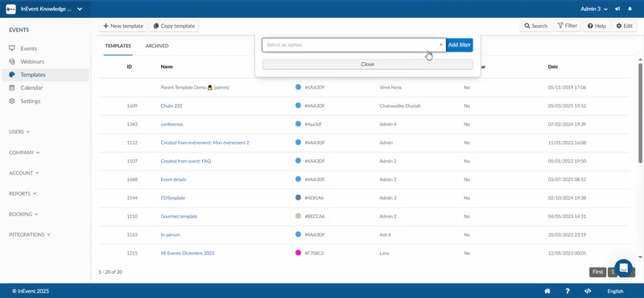The height and width of the screenshot is (298, 644).
Task: Open Created from évènement: Mon évènement 2
Action: 204,143
